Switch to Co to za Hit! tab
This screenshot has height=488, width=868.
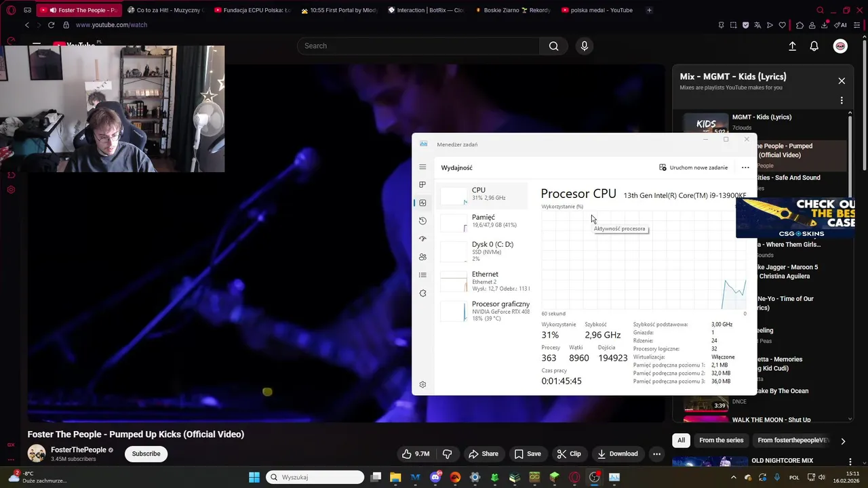pos(165,10)
